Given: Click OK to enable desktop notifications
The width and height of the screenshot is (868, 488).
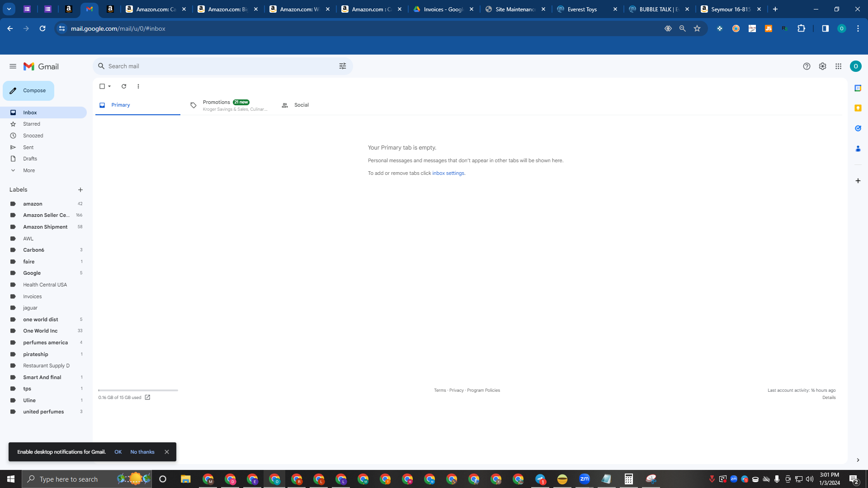Looking at the screenshot, I should click(x=118, y=452).
